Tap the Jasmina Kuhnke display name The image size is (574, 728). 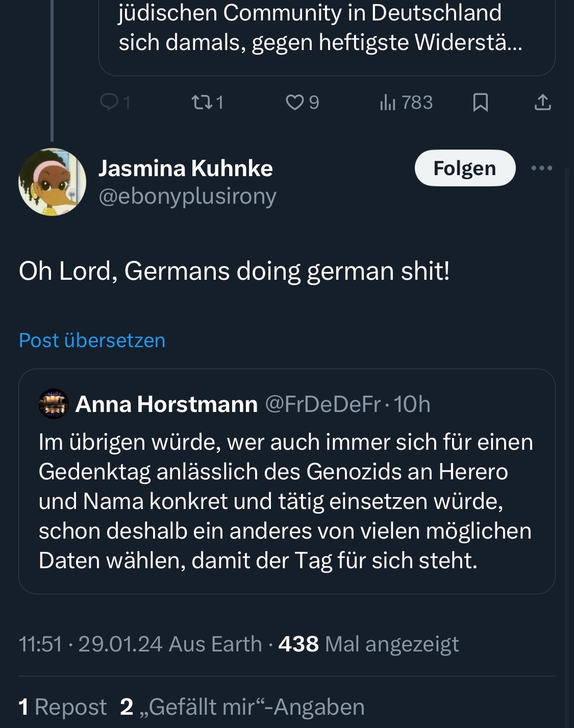(186, 168)
